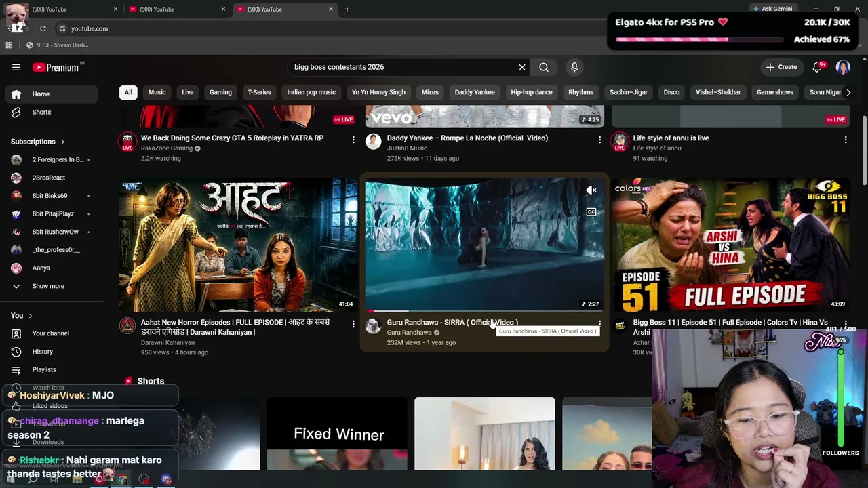This screenshot has width=868, height=488.
Task: Open options for Life style of annu live
Action: [846, 140]
